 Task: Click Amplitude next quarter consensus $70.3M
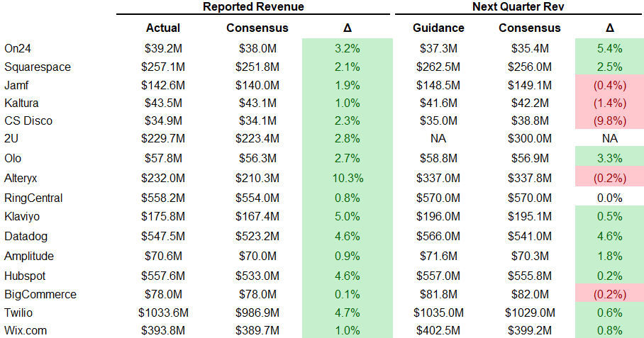(530, 256)
